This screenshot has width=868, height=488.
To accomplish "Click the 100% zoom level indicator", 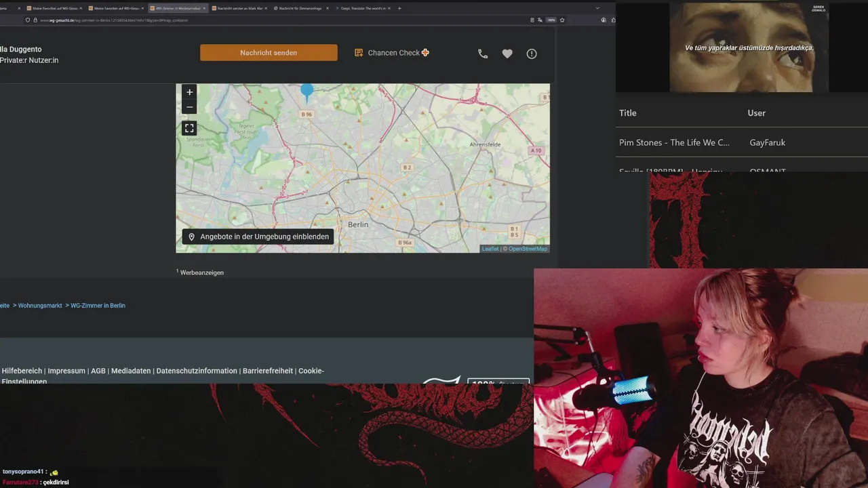I will point(551,20).
